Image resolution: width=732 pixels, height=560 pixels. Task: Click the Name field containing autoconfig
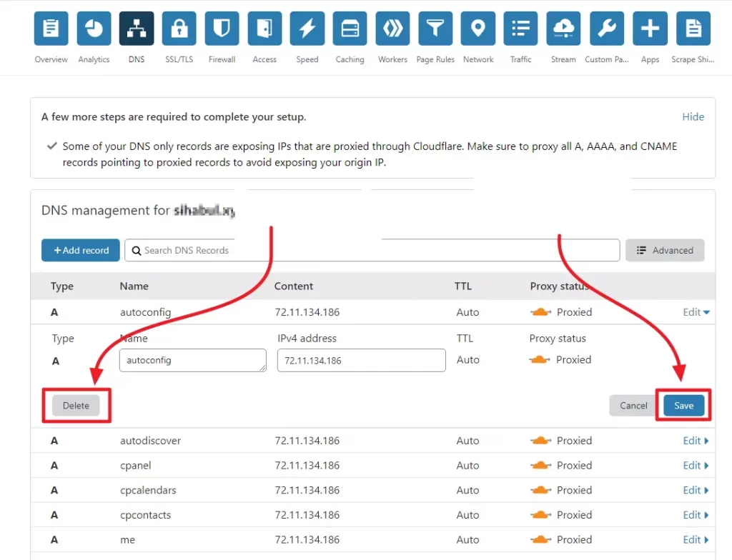pos(193,360)
